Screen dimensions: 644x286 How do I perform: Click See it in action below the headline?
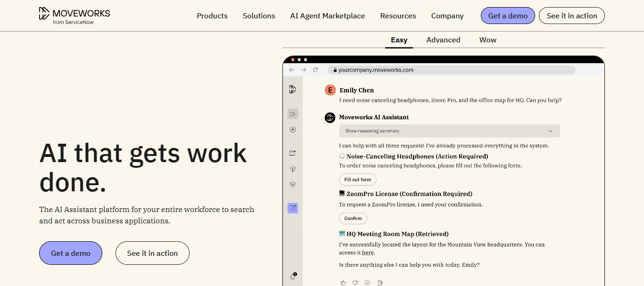[x=152, y=253]
